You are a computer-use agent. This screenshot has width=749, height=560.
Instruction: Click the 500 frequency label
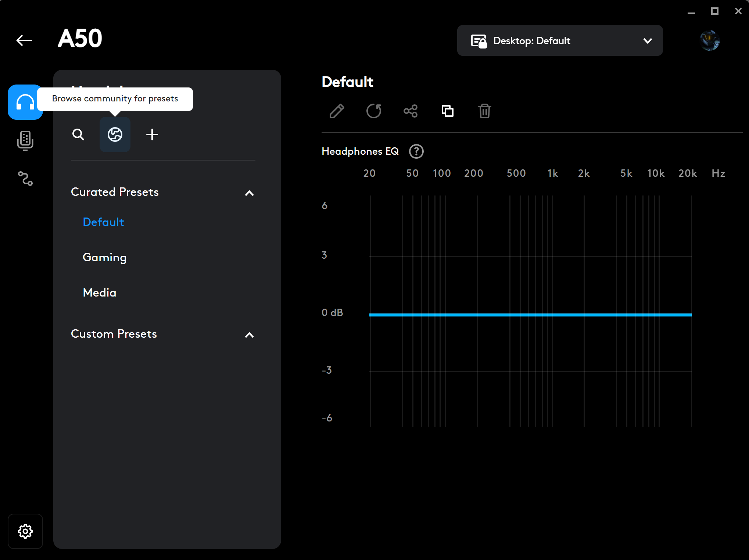click(x=516, y=173)
